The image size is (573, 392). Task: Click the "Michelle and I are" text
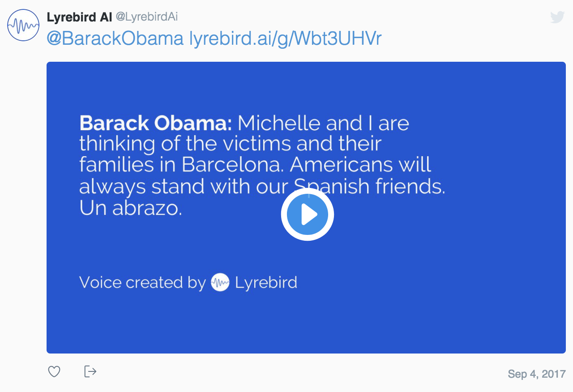click(x=323, y=123)
